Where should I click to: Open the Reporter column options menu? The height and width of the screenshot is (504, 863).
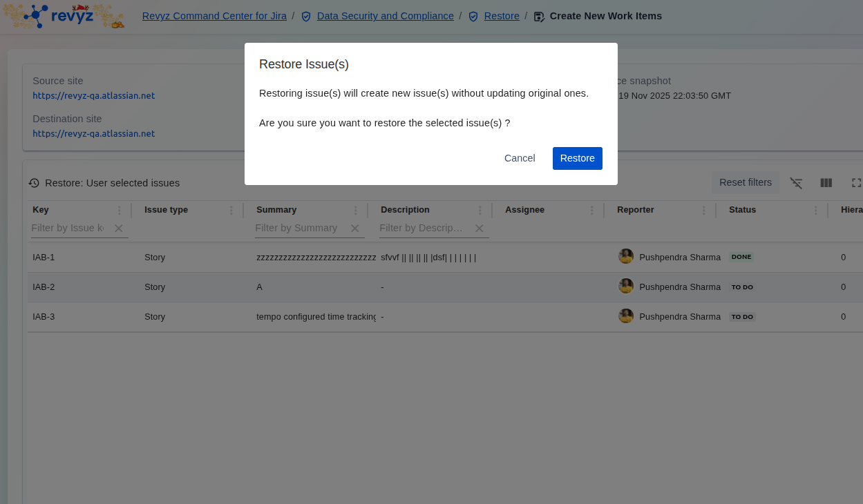tap(703, 211)
